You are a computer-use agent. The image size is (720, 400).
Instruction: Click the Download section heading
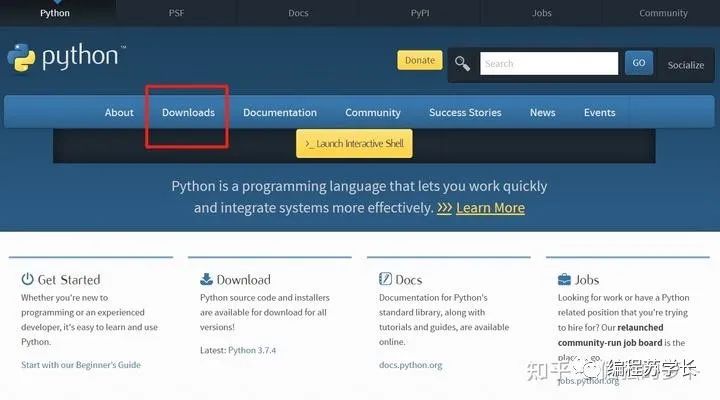click(x=243, y=280)
